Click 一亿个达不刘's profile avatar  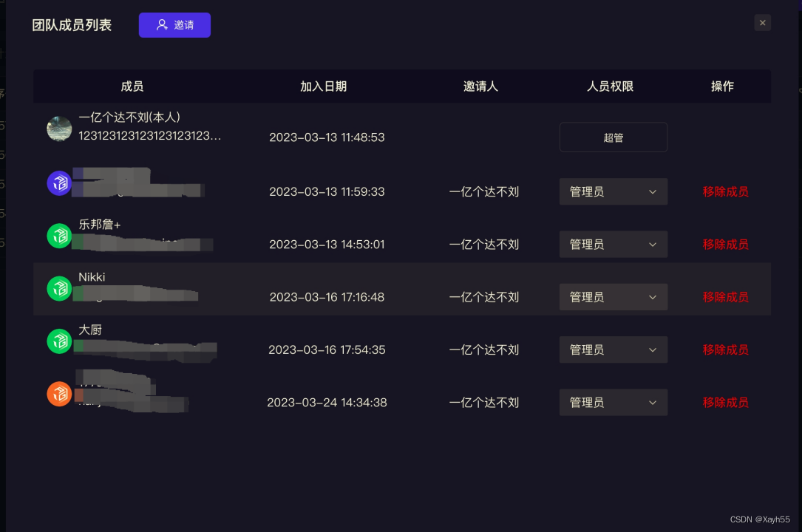point(59,128)
